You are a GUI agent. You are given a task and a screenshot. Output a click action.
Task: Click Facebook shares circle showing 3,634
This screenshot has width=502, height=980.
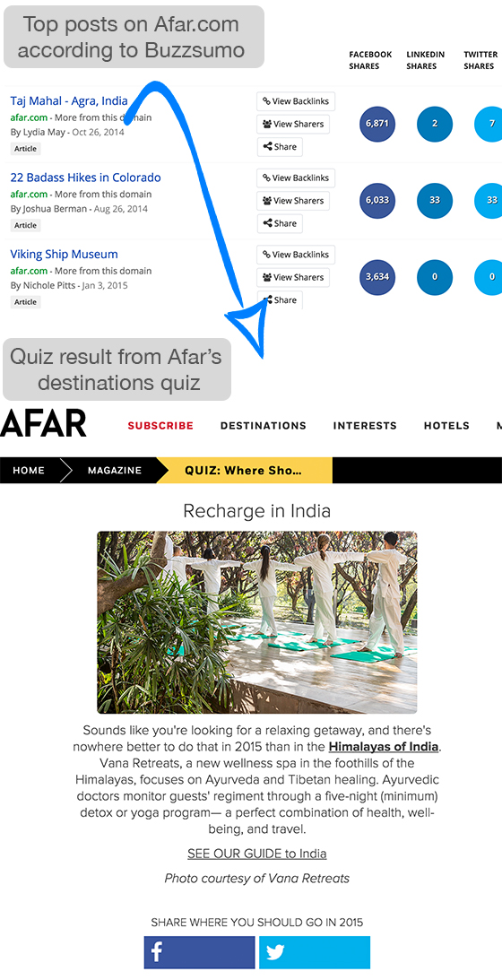tap(377, 277)
